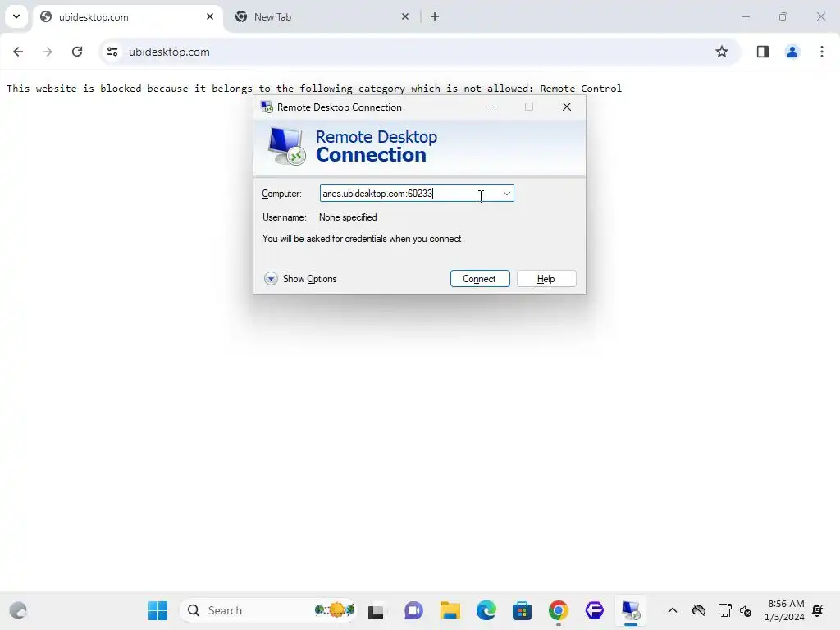
Task: Open the Chat app in taskbar
Action: (413, 610)
